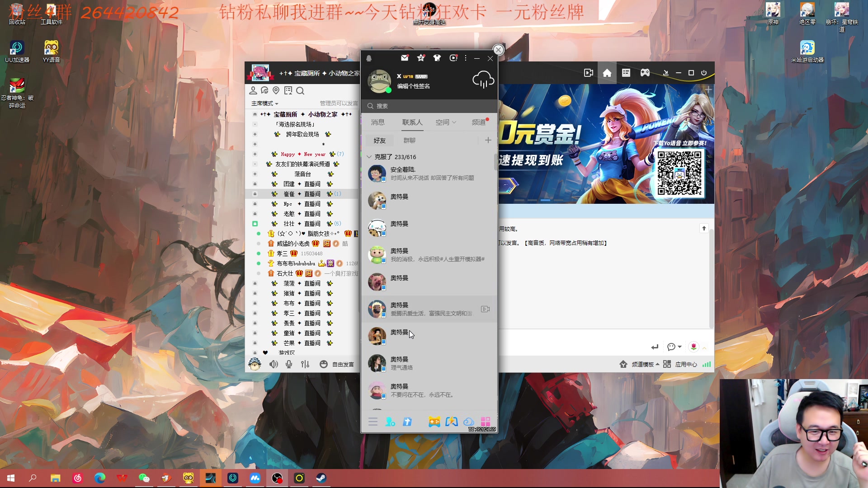
Task: Click the QQ frog profile avatar
Action: coord(379,81)
